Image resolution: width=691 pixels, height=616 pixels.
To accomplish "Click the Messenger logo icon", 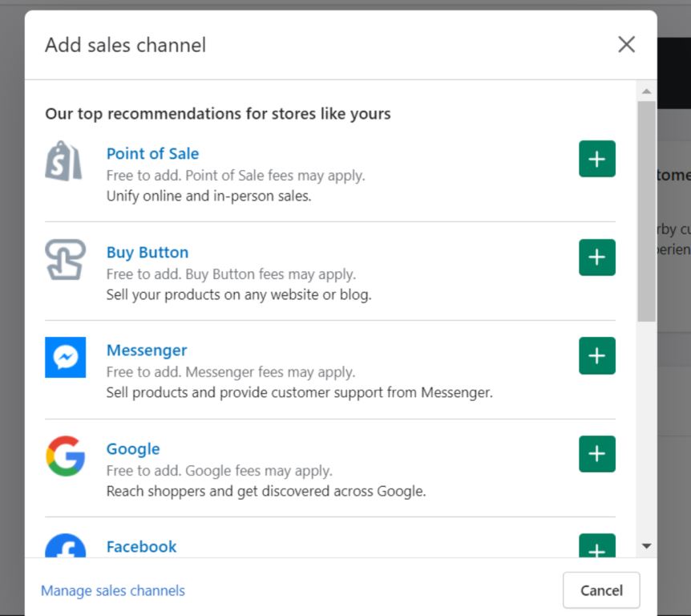I will (x=65, y=358).
